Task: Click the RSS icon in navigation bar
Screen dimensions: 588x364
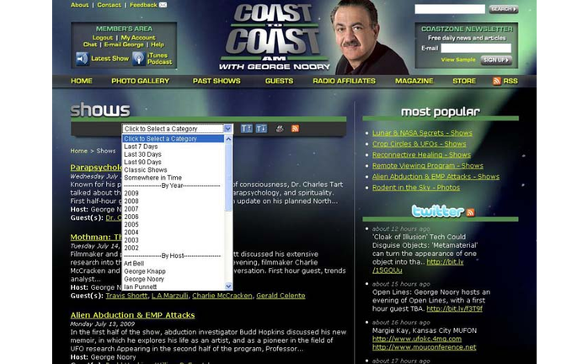Action: pos(496,81)
